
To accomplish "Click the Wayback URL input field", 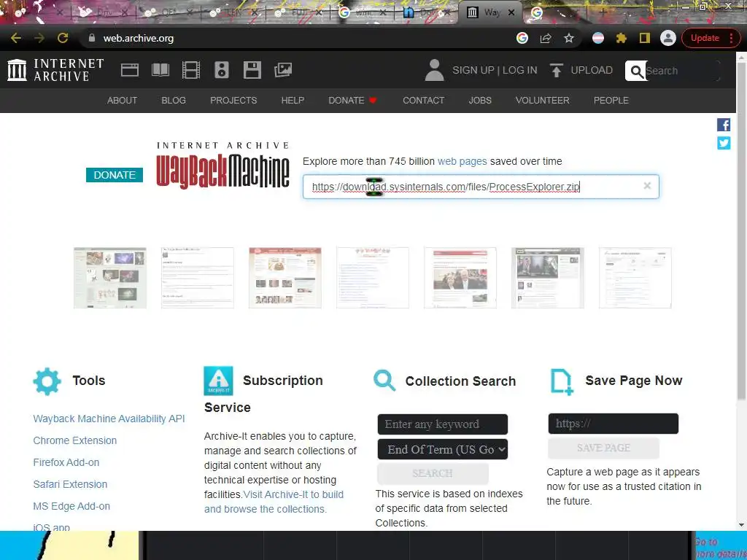I will pos(481,186).
